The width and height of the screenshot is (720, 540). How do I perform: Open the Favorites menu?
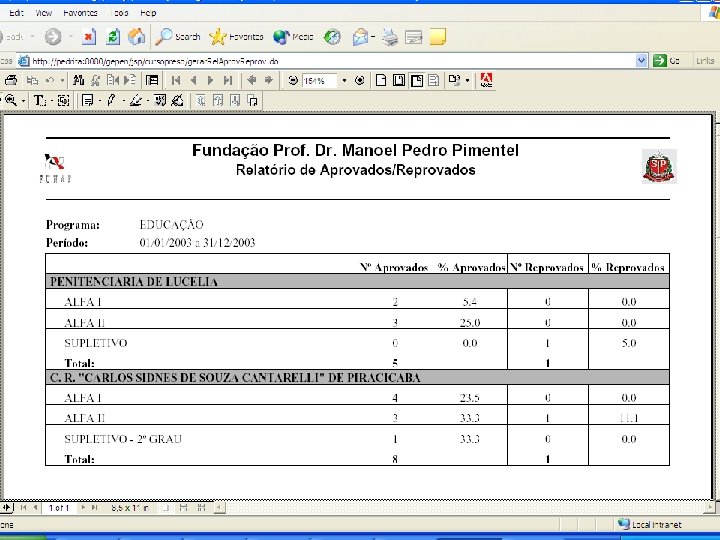(x=80, y=13)
